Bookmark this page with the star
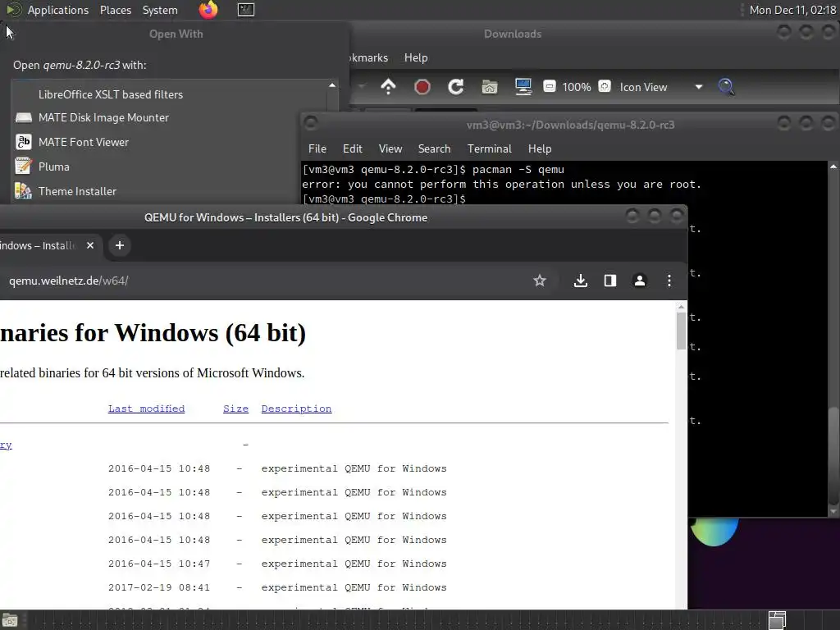This screenshot has width=840, height=630. point(540,281)
